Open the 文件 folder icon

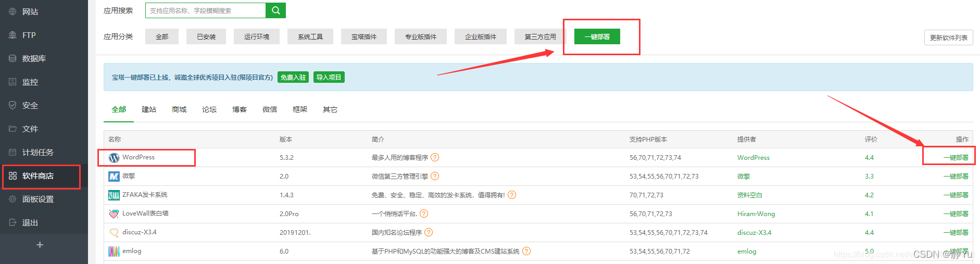[x=12, y=129]
